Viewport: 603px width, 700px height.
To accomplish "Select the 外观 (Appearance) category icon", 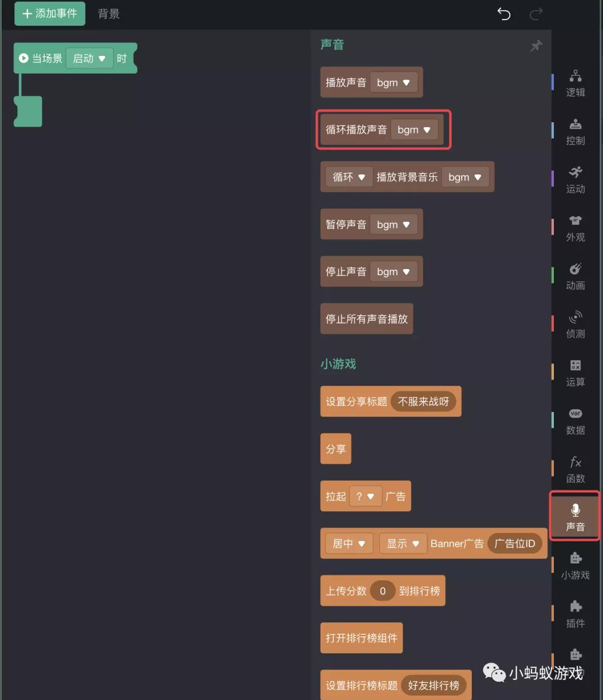I will click(x=575, y=228).
